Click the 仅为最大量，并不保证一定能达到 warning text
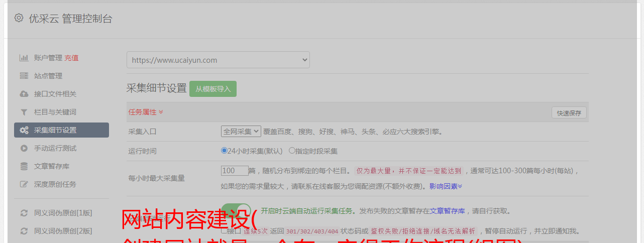This screenshot has height=243, width=644. click(409, 171)
